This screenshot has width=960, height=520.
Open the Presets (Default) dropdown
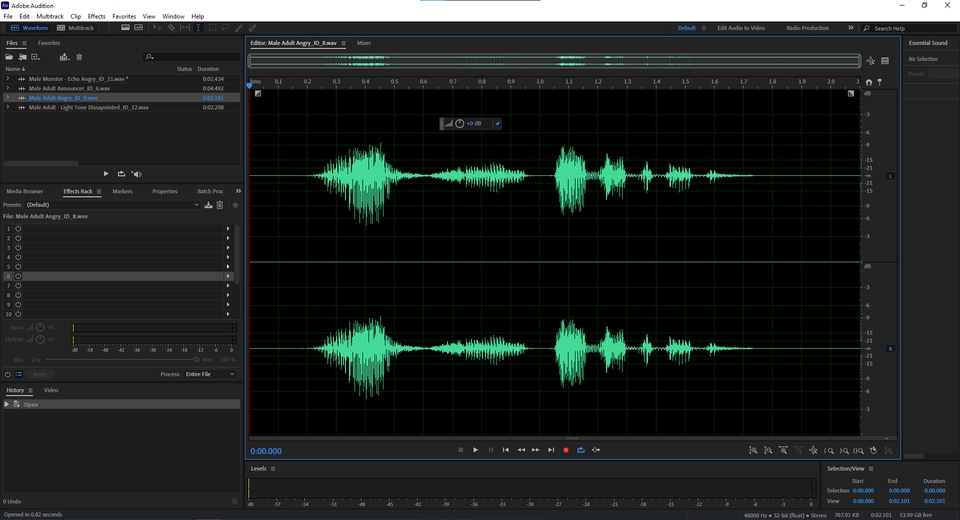point(113,205)
